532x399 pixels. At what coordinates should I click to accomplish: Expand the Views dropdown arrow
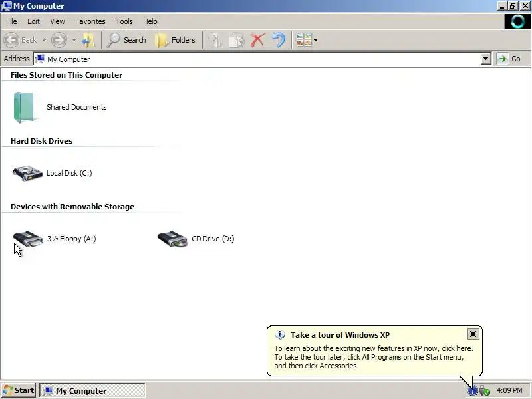(315, 40)
